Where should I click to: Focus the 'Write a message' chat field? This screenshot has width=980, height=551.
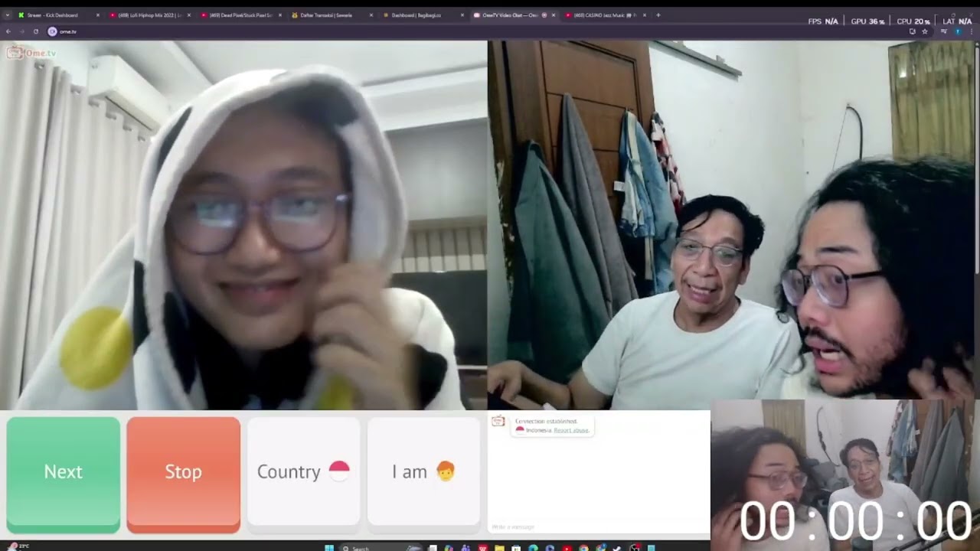[599, 527]
